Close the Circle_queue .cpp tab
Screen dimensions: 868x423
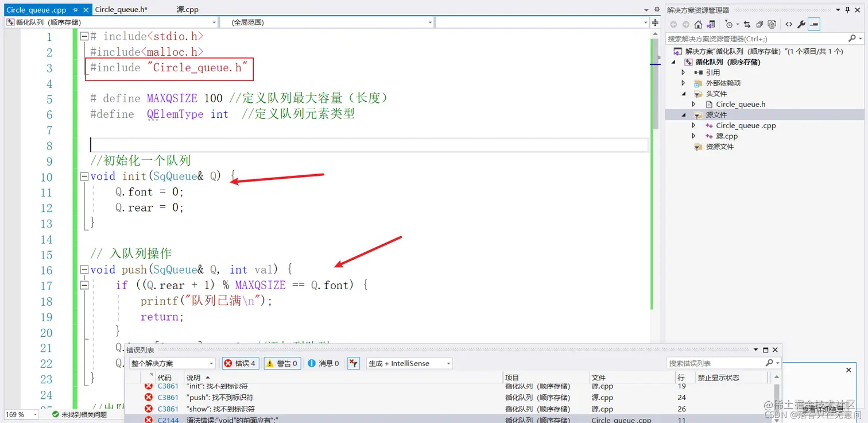[x=86, y=10]
